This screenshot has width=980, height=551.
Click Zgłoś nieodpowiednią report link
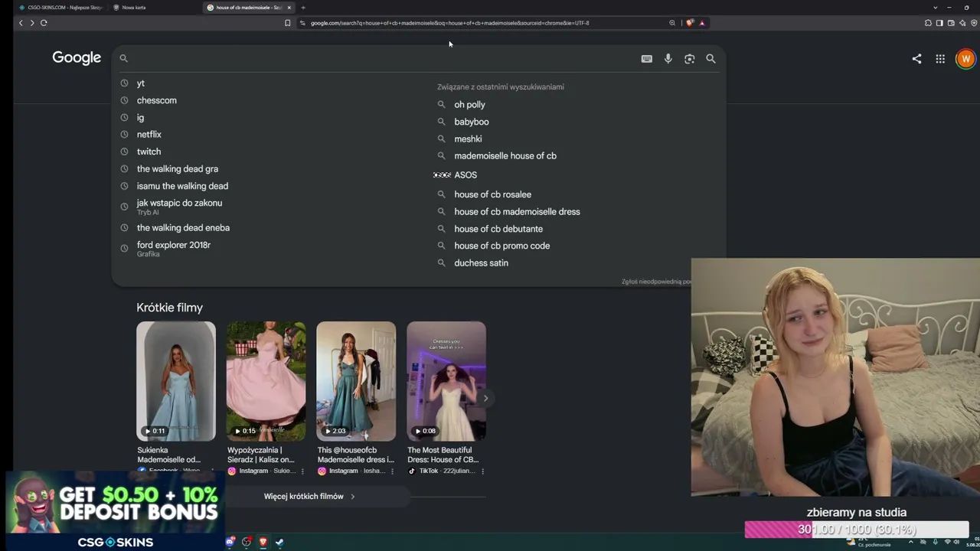point(656,282)
